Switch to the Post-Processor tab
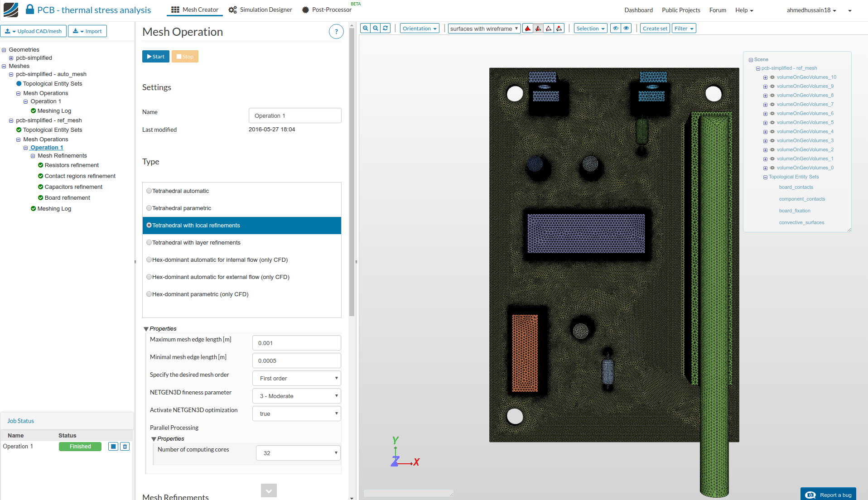The height and width of the screenshot is (500, 868). pos(327,10)
